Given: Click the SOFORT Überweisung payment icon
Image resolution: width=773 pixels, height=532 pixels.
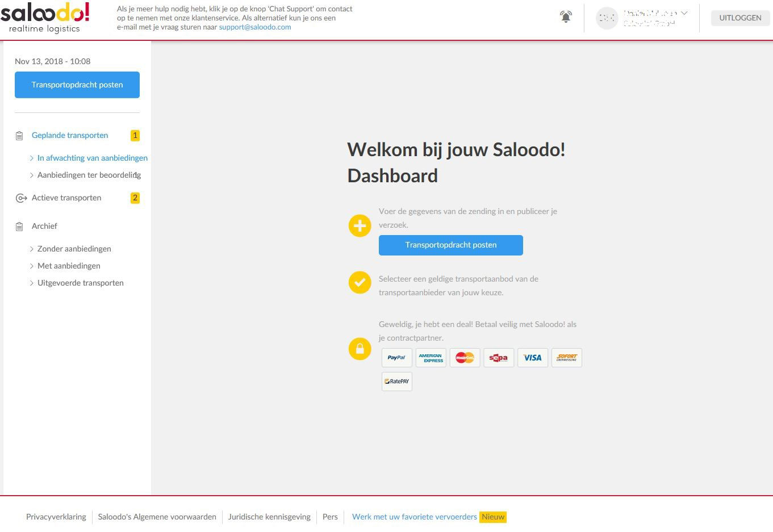Looking at the screenshot, I should (x=567, y=358).
